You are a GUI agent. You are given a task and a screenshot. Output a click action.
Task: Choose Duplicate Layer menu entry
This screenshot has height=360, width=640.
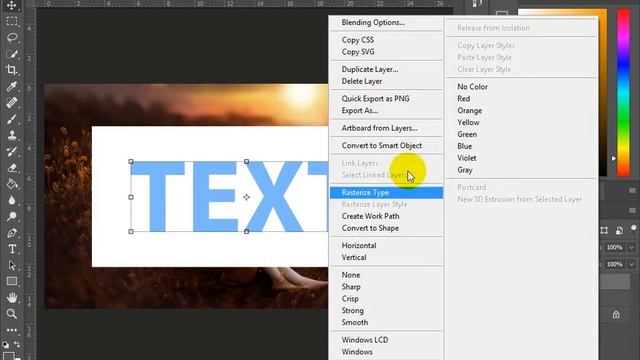coord(370,69)
